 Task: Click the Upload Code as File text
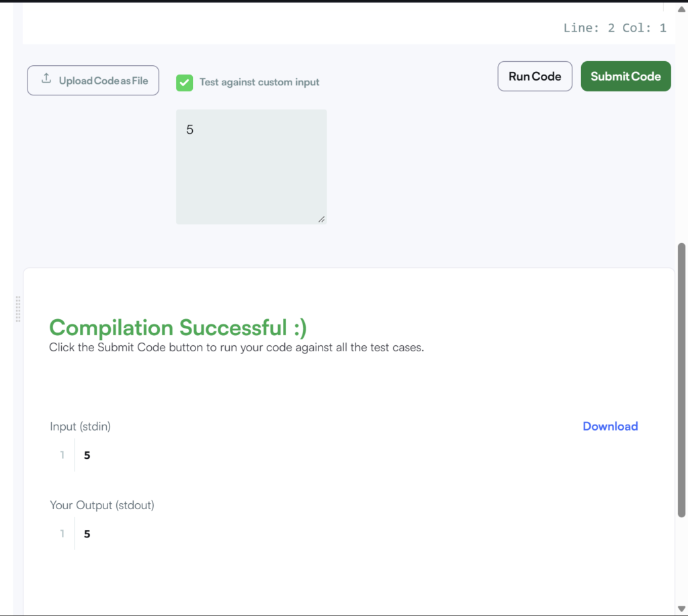(x=103, y=81)
